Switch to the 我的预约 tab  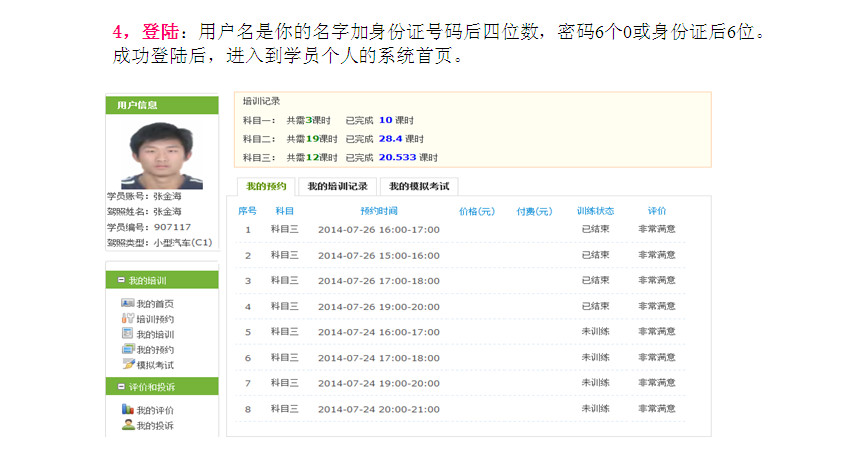266,186
